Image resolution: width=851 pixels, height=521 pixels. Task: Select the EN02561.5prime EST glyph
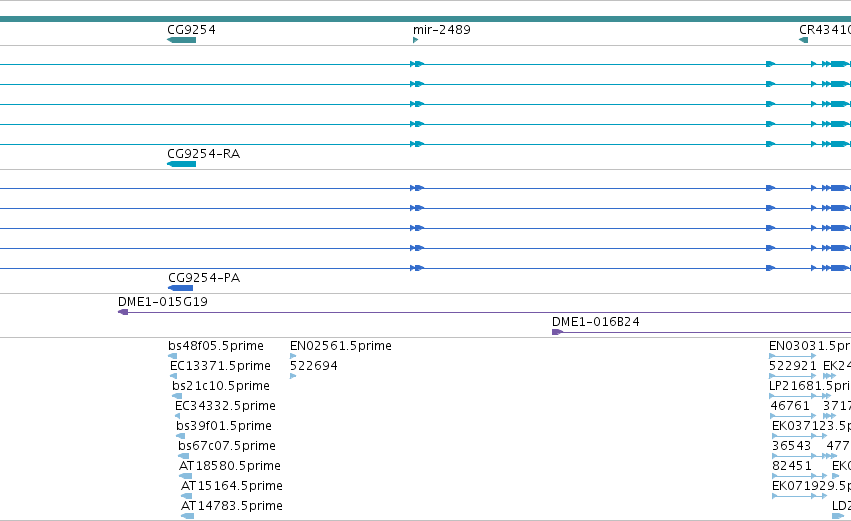pos(293,356)
